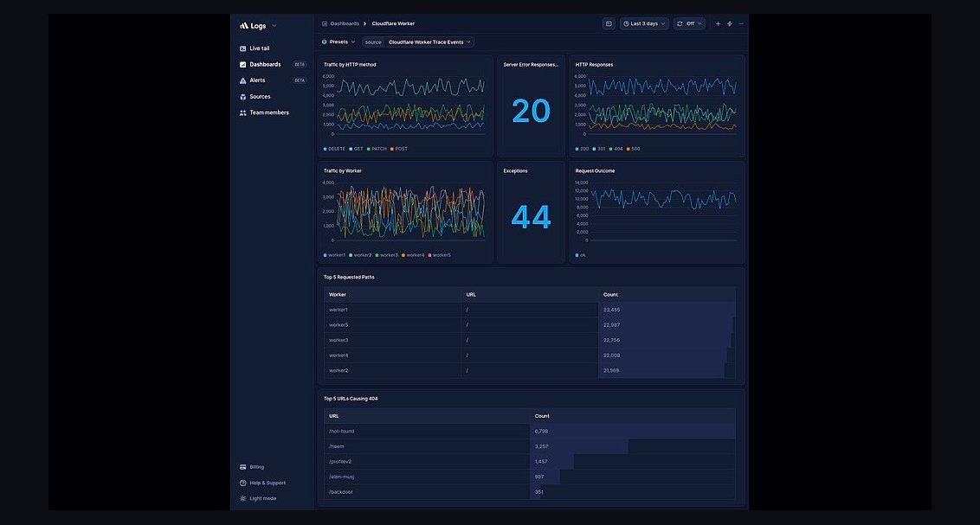
Task: Click the sun icon for Light mode
Action: coord(243,498)
